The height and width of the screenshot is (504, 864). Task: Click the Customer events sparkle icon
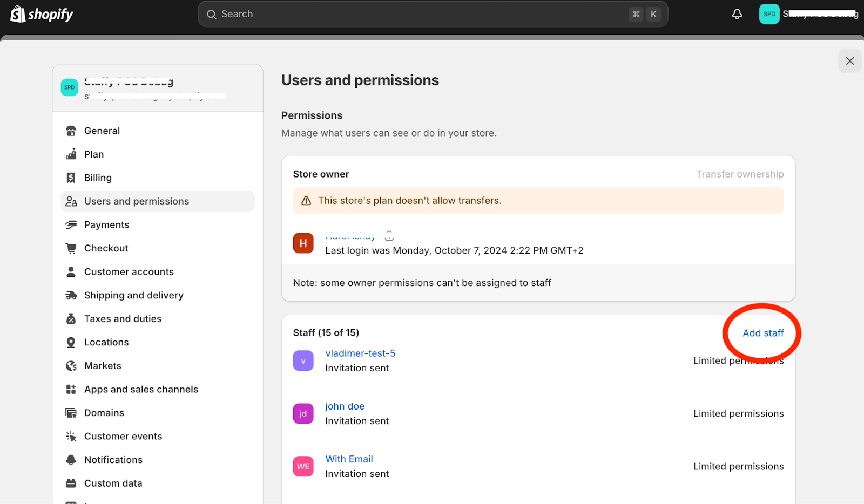pyautogui.click(x=71, y=436)
